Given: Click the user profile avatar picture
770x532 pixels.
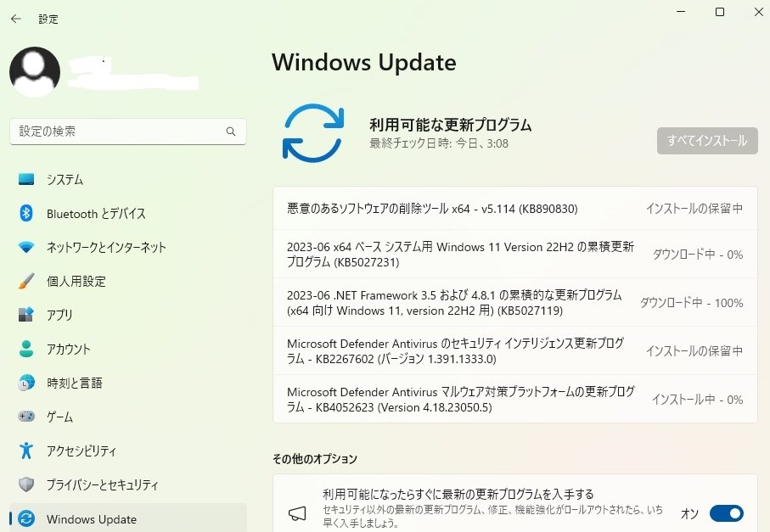Looking at the screenshot, I should pyautogui.click(x=35, y=71).
